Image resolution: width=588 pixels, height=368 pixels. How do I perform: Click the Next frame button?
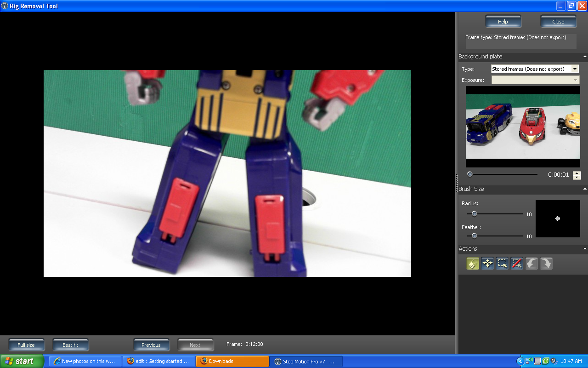(x=195, y=345)
